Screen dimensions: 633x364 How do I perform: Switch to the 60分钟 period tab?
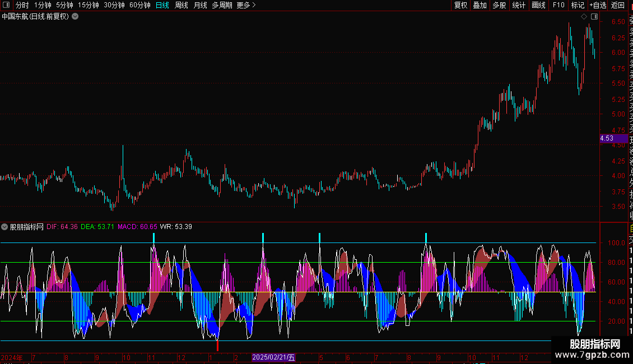[139, 5]
